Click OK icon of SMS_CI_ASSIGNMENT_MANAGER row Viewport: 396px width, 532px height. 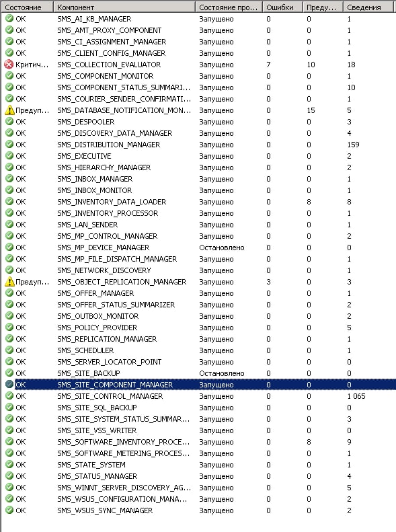[9, 42]
